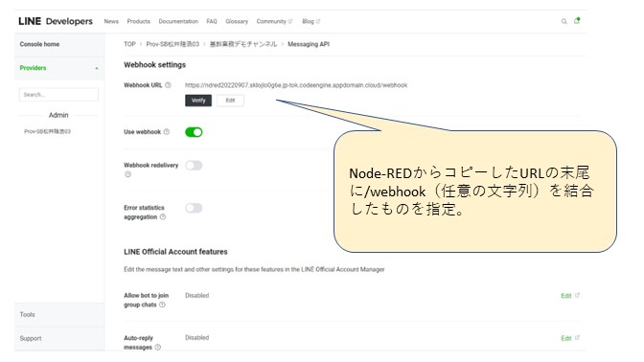
Task: Open the News menu item
Action: 111,21
